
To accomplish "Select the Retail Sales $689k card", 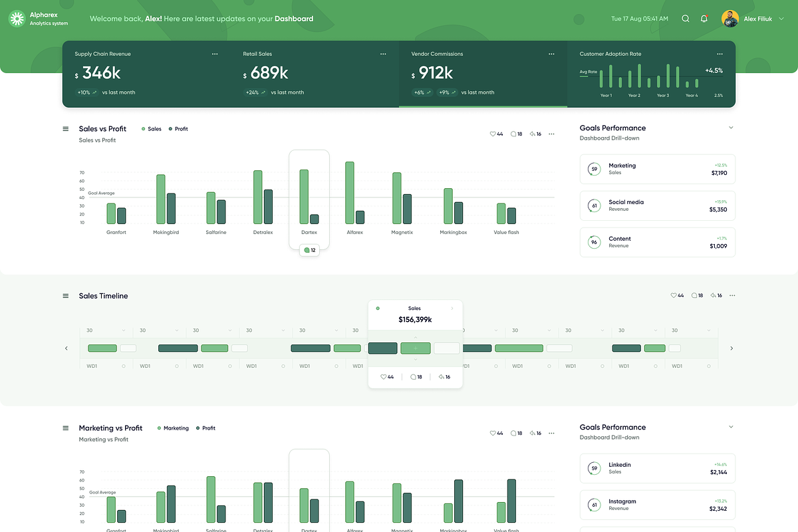I will coord(315,74).
